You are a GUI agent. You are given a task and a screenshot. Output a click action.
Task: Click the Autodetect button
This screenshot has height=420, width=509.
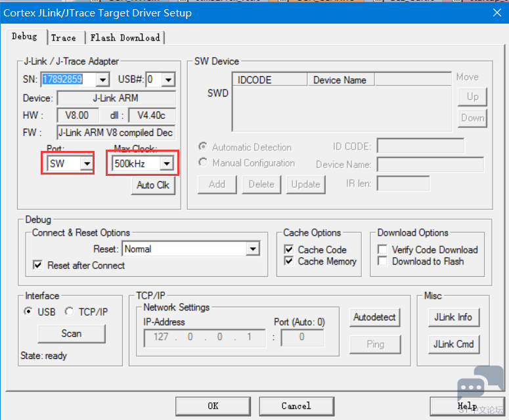(x=374, y=318)
